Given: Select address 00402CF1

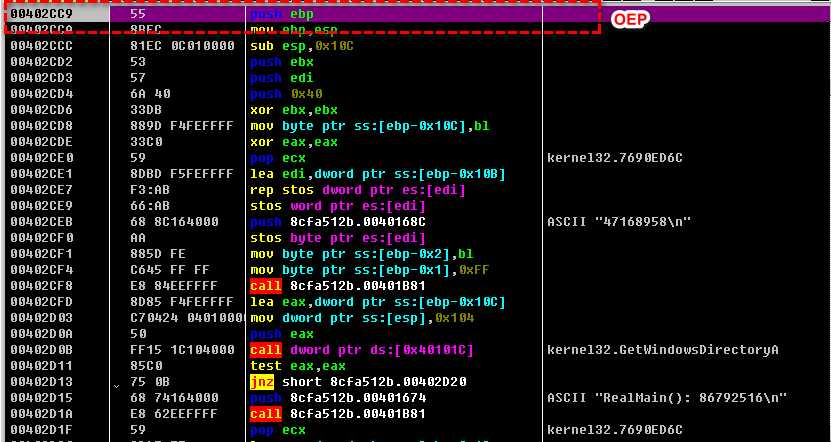Looking at the screenshot, I should click(41, 254).
